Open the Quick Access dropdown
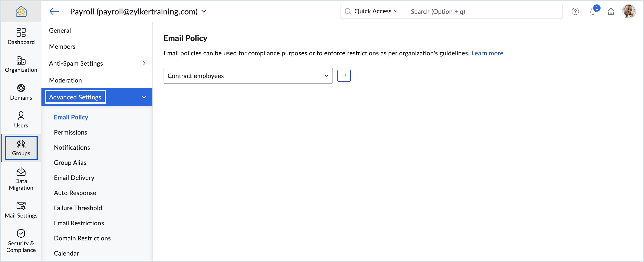Image resolution: width=644 pixels, height=262 pixels. pyautogui.click(x=375, y=12)
